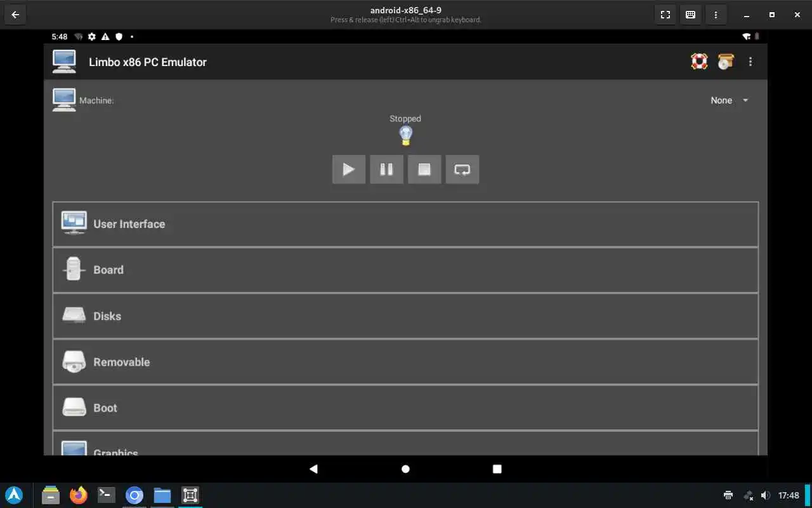Click the shield icon in Android status bar
The height and width of the screenshot is (508, 812).
pyautogui.click(x=119, y=37)
